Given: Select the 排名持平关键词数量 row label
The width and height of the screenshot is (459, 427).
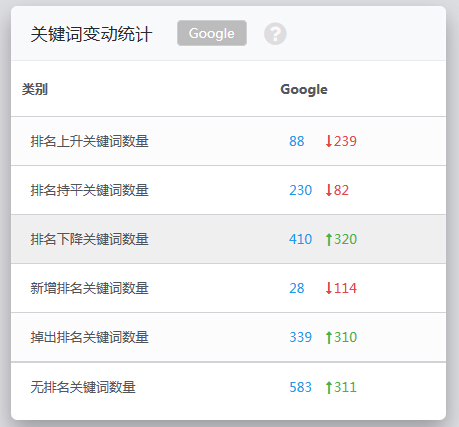Looking at the screenshot, I should point(89,190).
